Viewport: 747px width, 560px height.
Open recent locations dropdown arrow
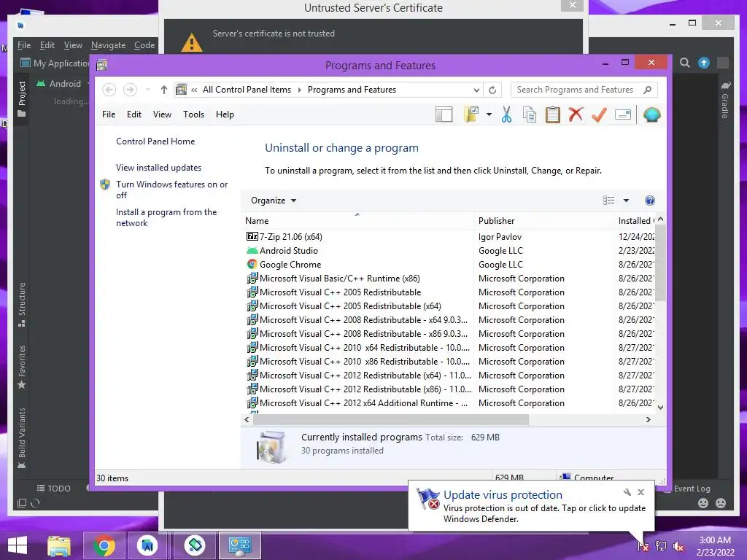point(148,90)
